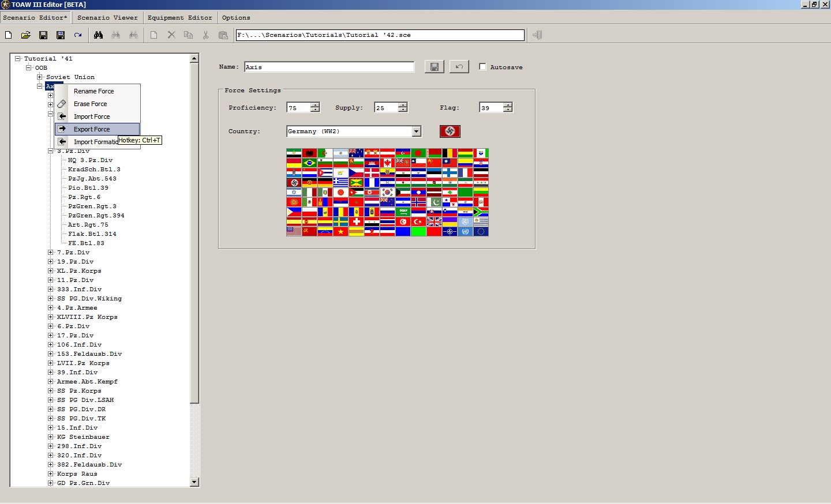Expand the 7.Pz.Div formation node

[x=51, y=252]
